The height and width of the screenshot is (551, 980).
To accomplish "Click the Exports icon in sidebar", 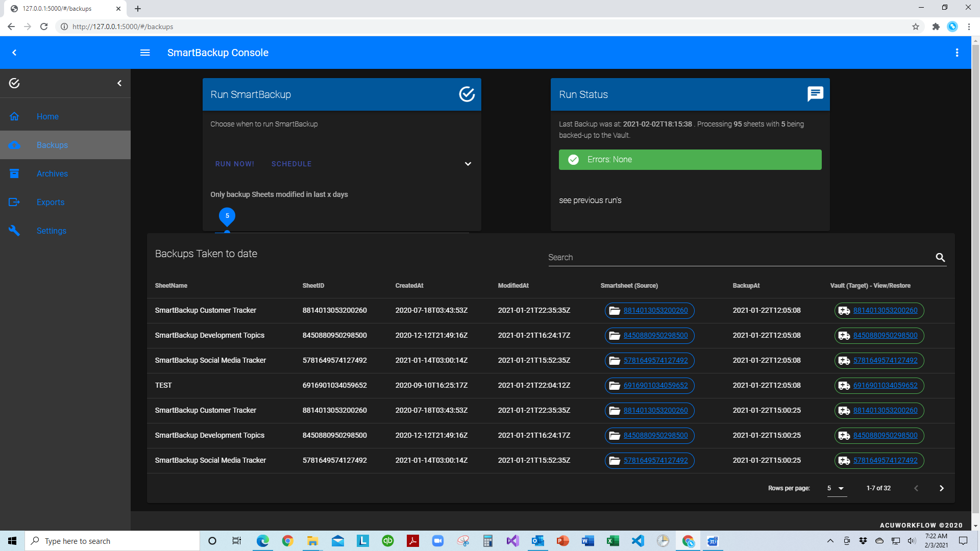I will tap(14, 202).
